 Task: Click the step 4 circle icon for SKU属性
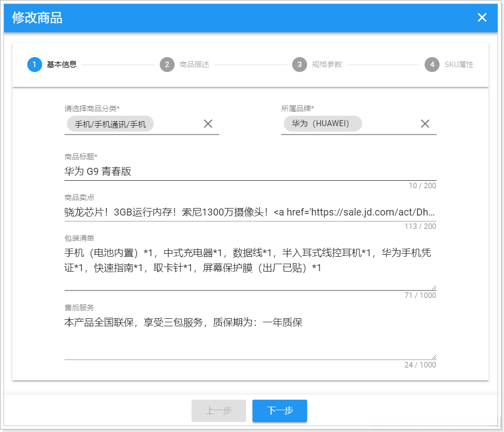pyautogui.click(x=433, y=65)
